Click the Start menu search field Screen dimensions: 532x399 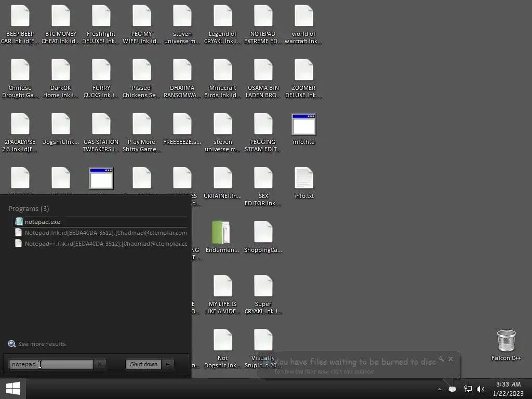pyautogui.click(x=51, y=364)
